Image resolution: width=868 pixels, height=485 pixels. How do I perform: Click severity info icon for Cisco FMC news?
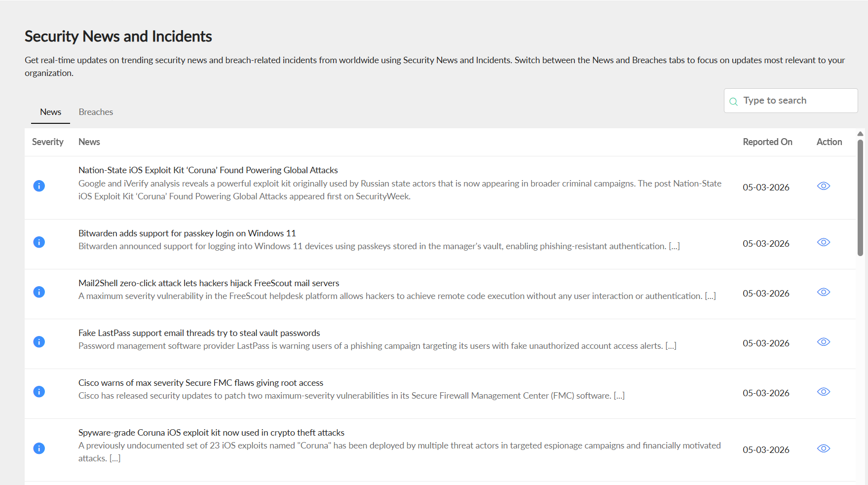pyautogui.click(x=39, y=392)
